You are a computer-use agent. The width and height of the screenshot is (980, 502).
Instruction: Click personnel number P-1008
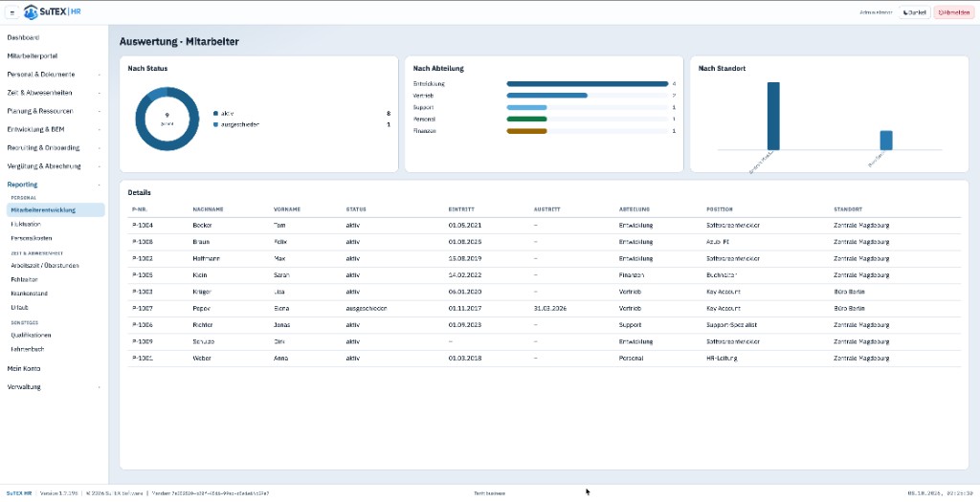143,242
